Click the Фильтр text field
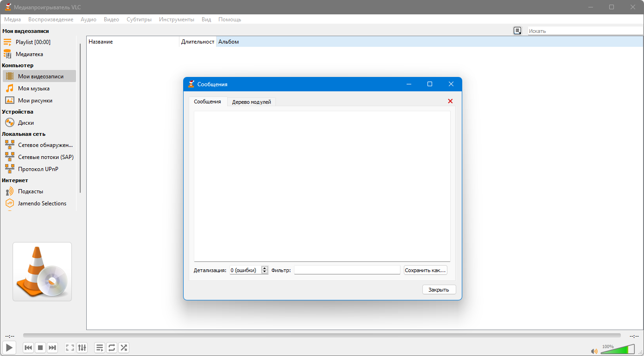Viewport: 644px width, 356px height. (x=347, y=270)
